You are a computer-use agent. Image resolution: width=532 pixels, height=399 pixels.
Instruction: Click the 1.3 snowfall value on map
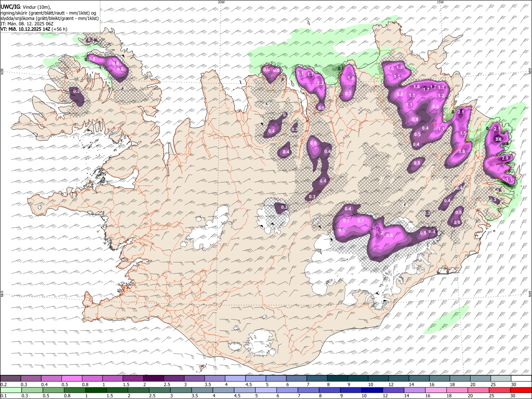click(441, 87)
